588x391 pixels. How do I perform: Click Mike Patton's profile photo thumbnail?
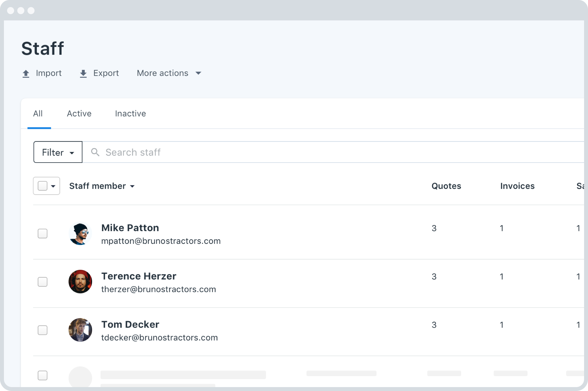coord(80,233)
